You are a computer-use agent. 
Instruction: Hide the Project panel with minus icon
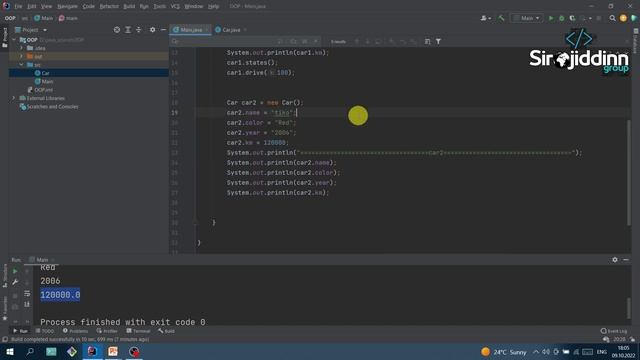click(163, 30)
